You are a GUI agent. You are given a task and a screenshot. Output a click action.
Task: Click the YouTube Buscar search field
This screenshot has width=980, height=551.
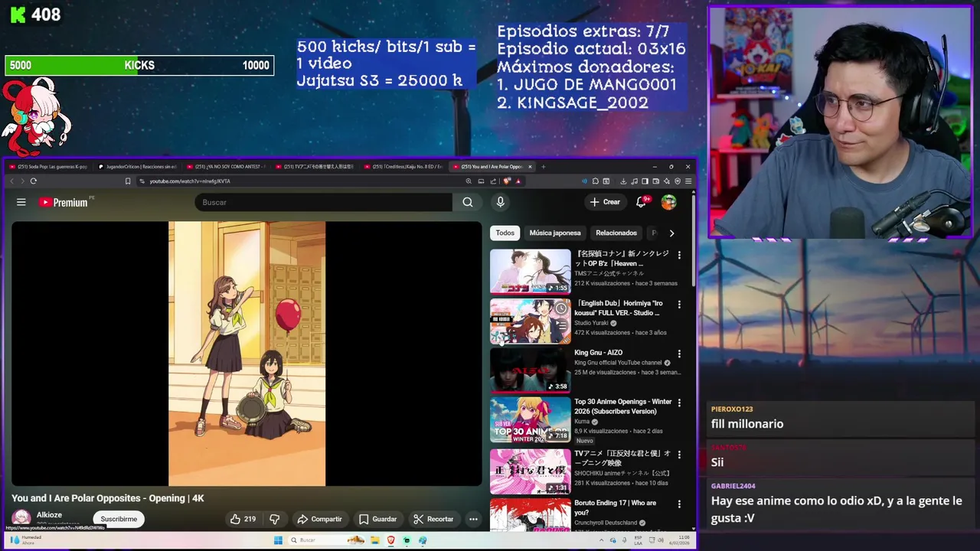coord(323,202)
